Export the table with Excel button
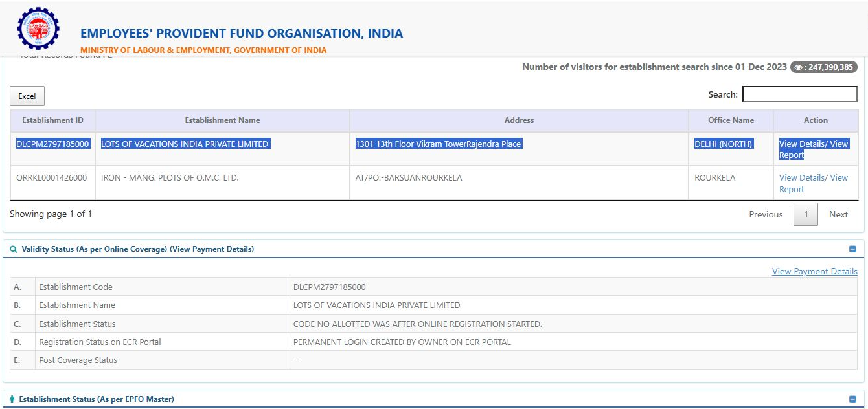Image resolution: width=868 pixels, height=409 pixels. 27,96
